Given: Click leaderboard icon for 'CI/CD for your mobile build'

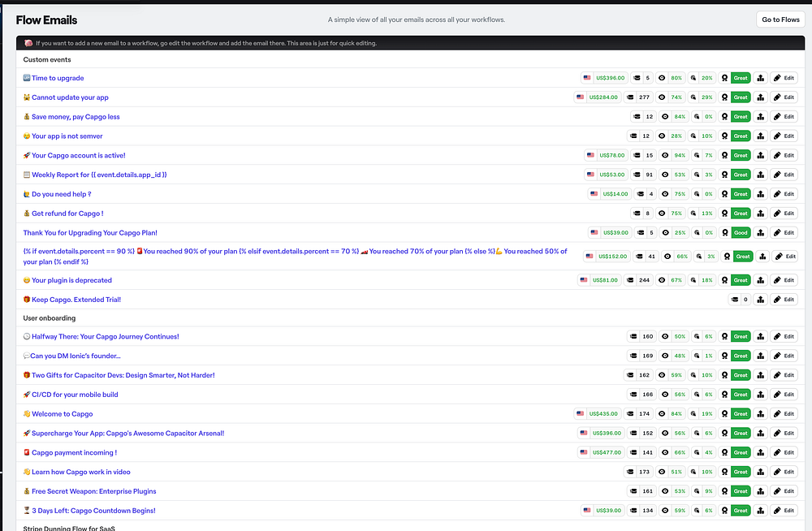Looking at the screenshot, I should 760,395.
